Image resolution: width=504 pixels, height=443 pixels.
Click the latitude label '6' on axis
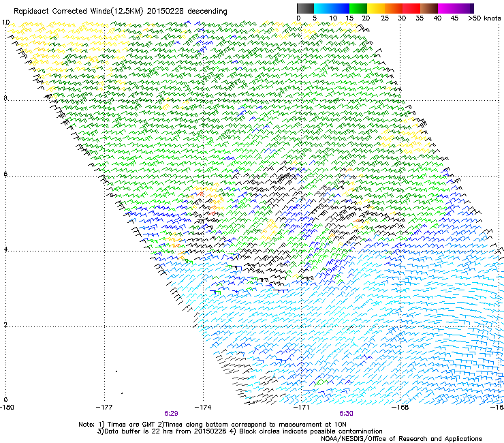pyautogui.click(x=5, y=174)
